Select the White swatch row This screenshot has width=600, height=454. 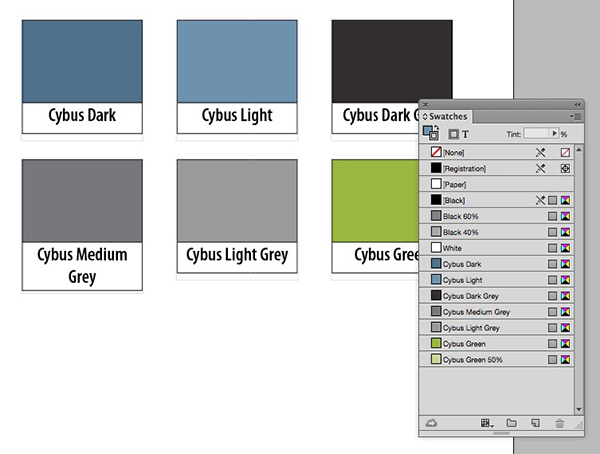click(x=496, y=248)
